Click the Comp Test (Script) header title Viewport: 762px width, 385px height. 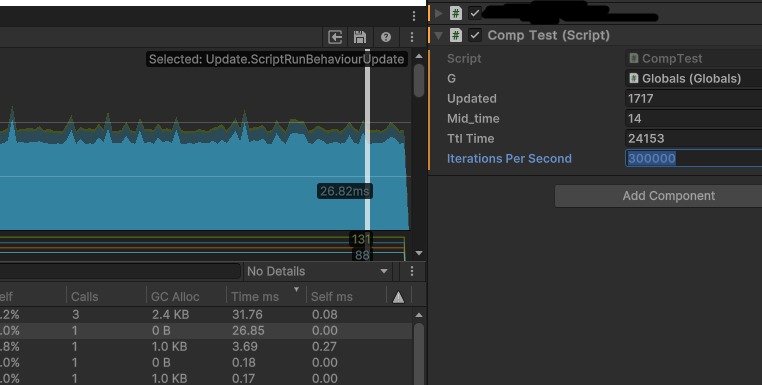(548, 35)
